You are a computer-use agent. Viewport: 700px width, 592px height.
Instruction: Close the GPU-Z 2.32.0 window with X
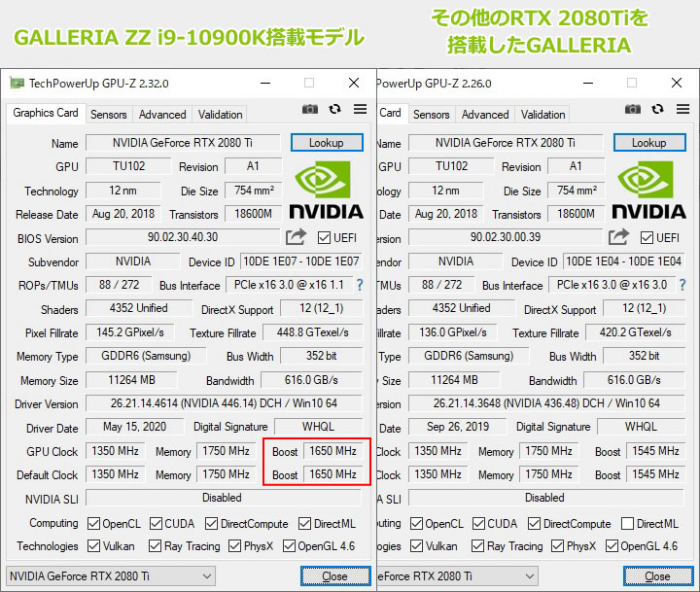click(x=354, y=83)
